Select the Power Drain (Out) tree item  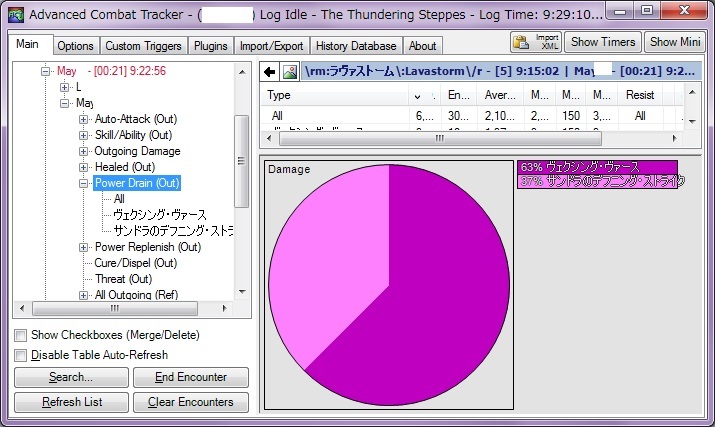tap(137, 183)
